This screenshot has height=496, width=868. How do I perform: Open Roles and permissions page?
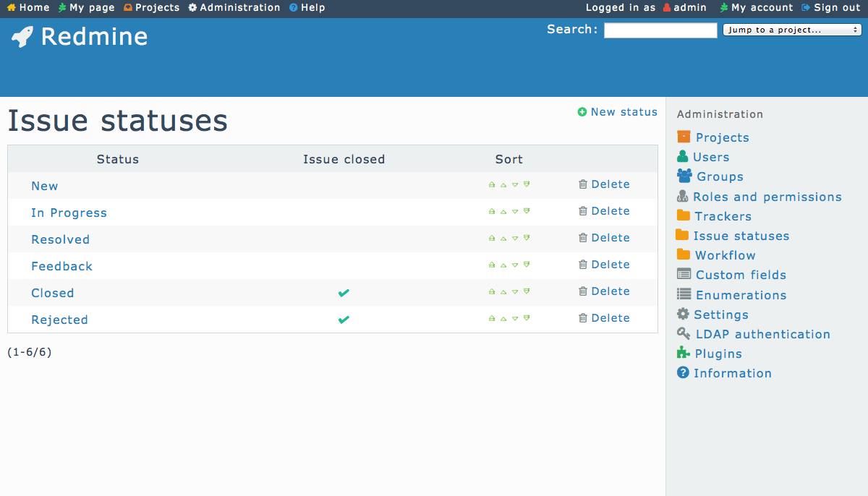(759, 197)
